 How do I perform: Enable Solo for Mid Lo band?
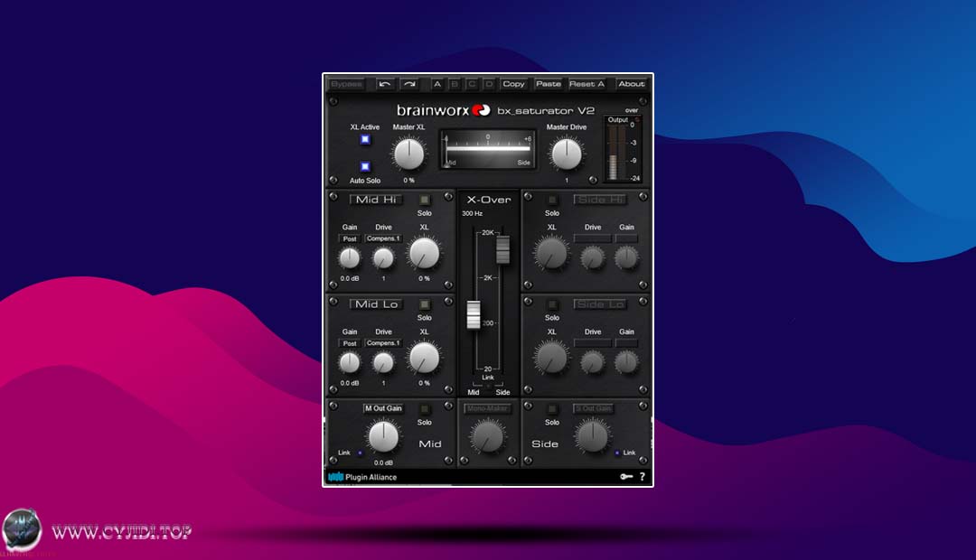(425, 304)
